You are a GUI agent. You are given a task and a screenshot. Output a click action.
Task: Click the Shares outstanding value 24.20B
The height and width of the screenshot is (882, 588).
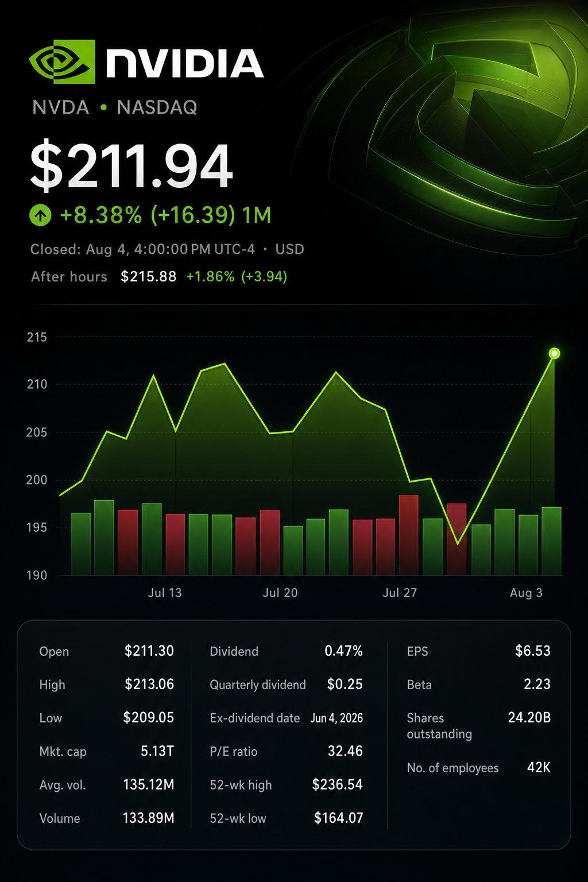click(529, 717)
